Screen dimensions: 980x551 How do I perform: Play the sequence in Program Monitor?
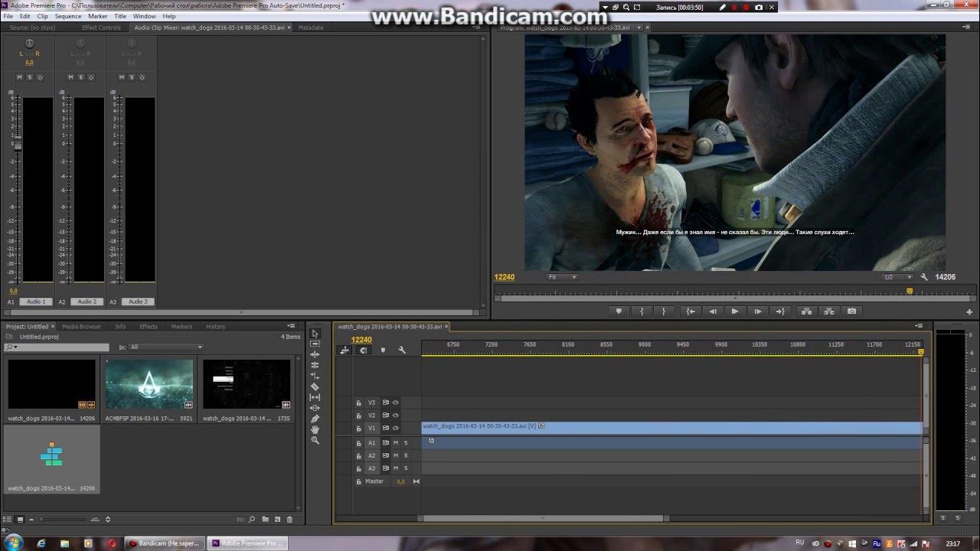coord(735,311)
